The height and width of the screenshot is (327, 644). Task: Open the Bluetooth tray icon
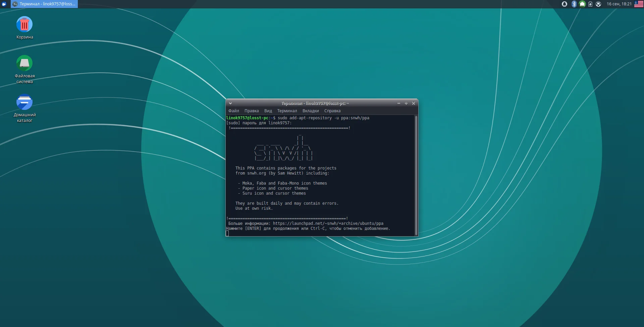(x=574, y=4)
